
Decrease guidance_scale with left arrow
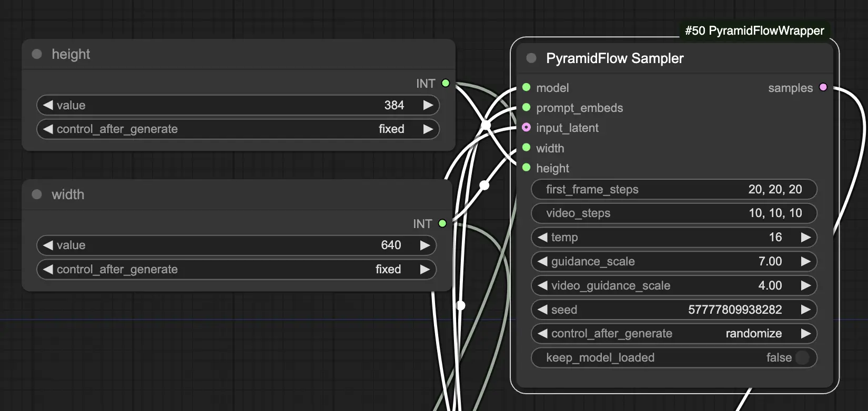542,261
